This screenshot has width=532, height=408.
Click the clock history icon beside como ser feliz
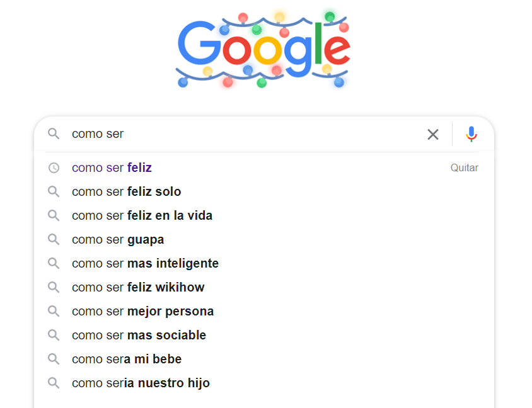(x=54, y=167)
